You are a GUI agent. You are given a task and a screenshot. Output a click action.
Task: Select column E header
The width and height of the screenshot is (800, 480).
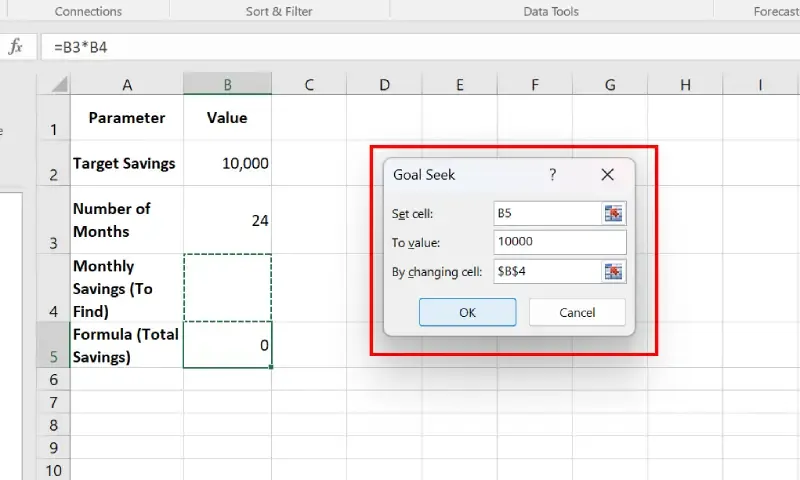[x=460, y=84]
